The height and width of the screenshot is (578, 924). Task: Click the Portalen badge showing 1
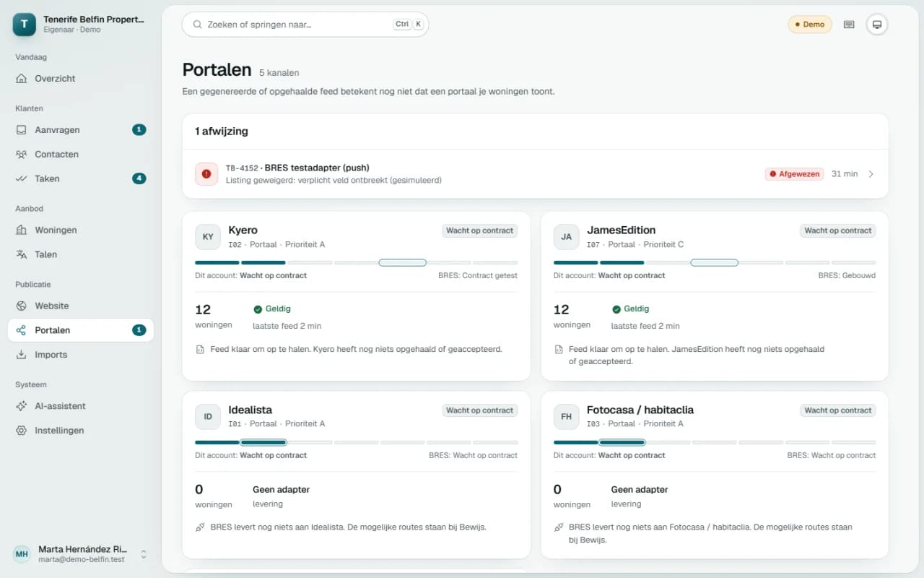pyautogui.click(x=139, y=330)
